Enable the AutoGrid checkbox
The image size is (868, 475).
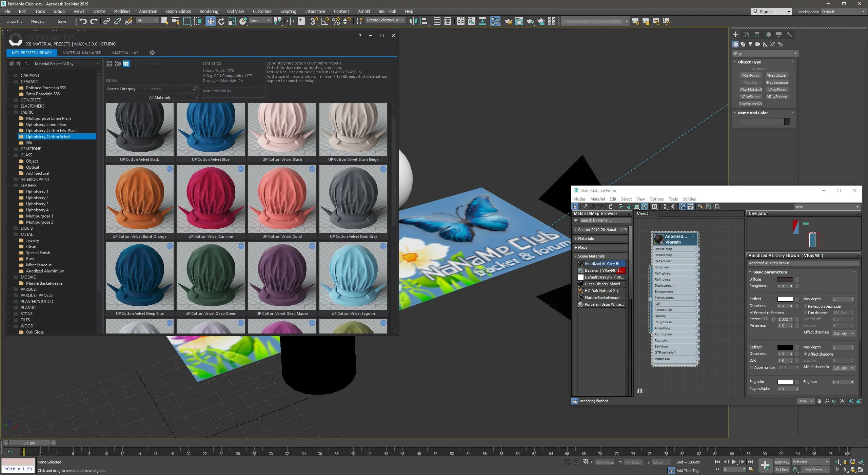tap(750, 69)
